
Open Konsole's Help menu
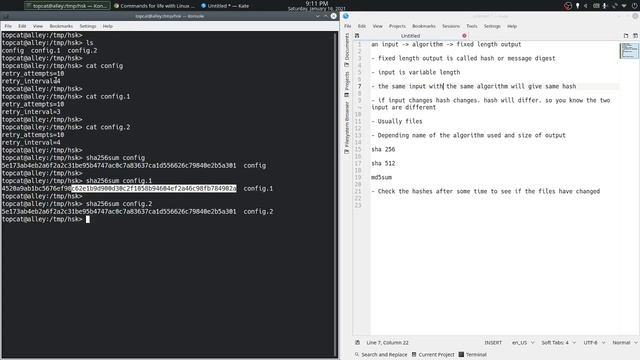(107, 26)
